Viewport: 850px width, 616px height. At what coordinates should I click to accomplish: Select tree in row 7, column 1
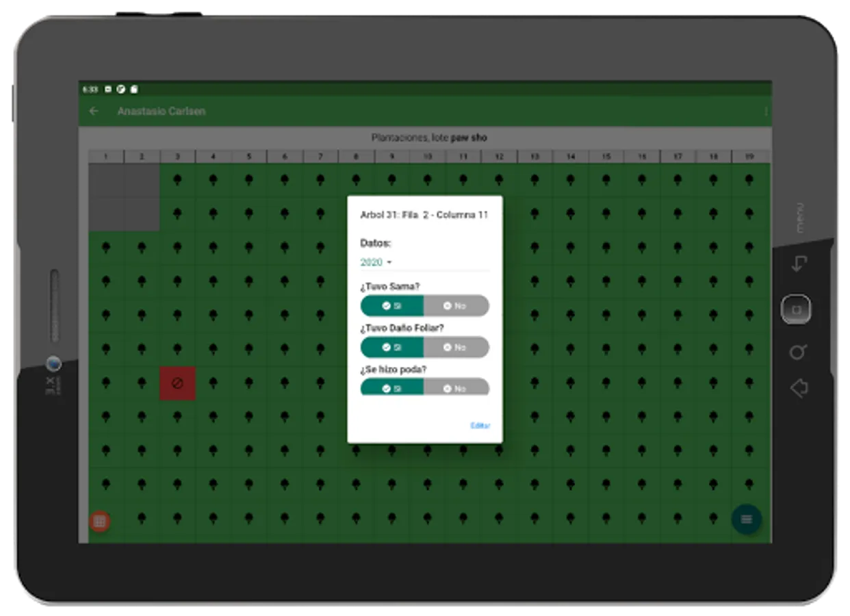tap(106, 383)
